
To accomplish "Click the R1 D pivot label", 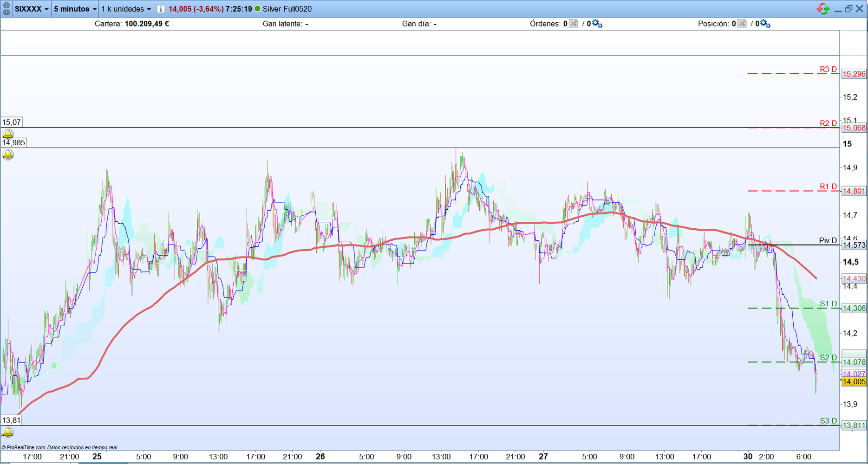I will [x=828, y=187].
